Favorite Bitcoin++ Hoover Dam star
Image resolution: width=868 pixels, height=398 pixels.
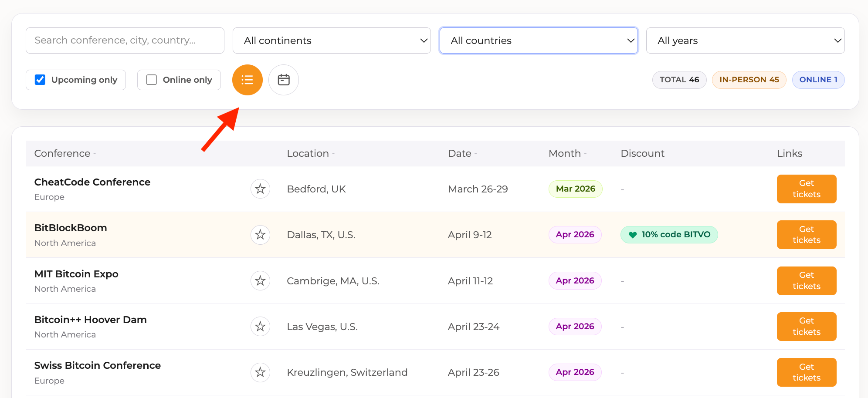tap(260, 327)
